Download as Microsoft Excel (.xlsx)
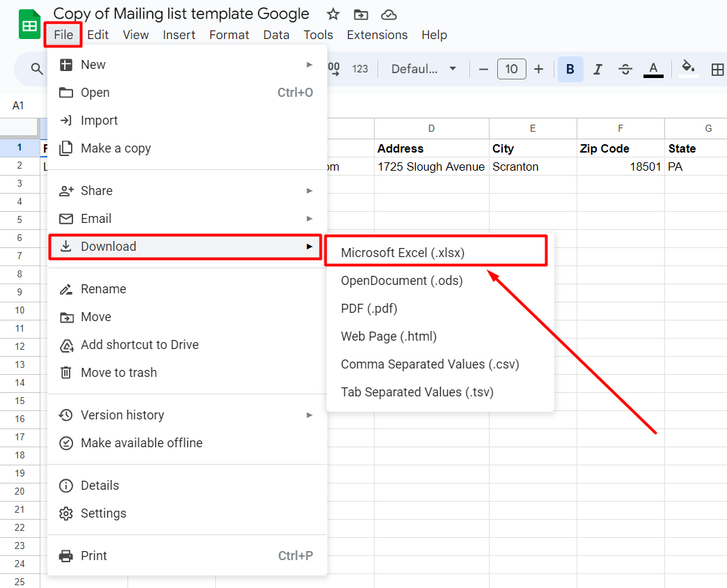 [x=441, y=253]
